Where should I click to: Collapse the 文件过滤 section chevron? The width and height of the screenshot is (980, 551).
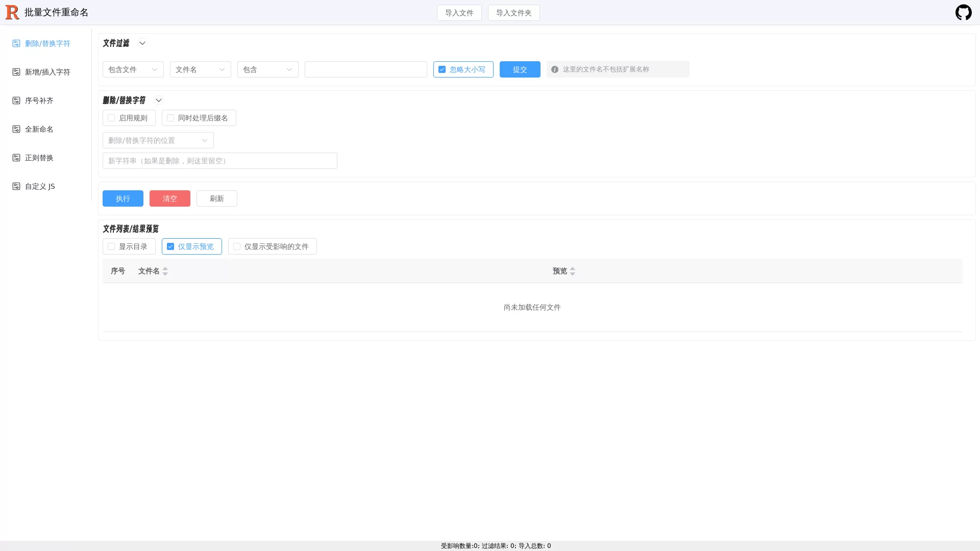tap(142, 43)
